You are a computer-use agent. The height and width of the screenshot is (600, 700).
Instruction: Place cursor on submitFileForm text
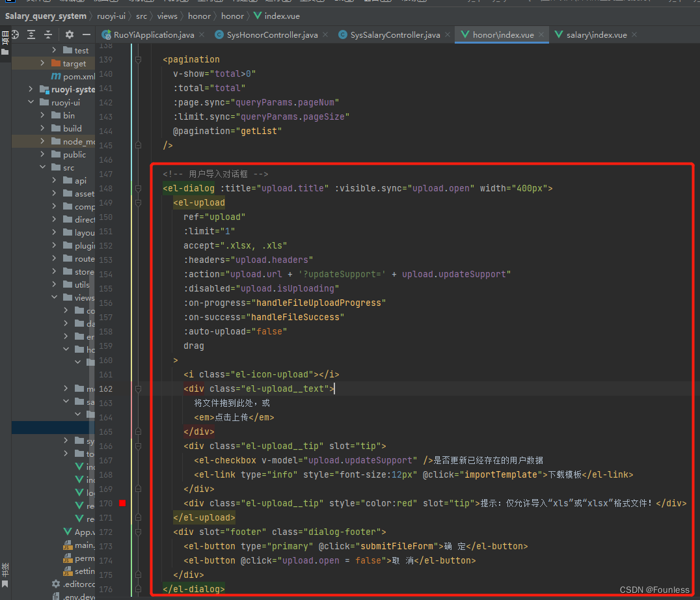coord(396,547)
